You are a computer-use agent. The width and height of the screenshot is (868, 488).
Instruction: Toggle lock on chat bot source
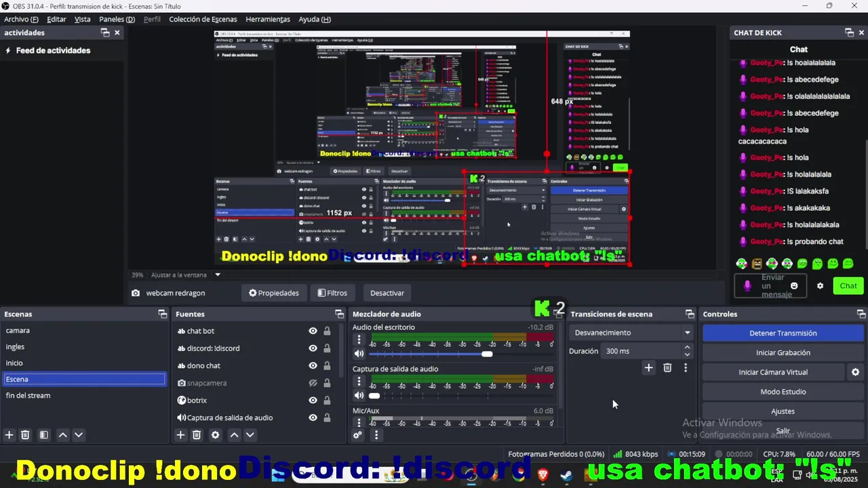point(327,331)
